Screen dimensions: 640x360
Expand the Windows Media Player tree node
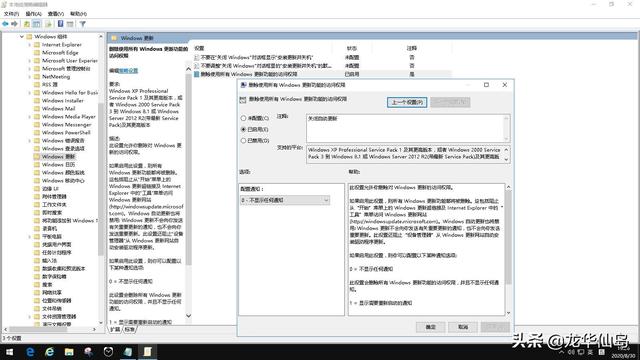29,117
